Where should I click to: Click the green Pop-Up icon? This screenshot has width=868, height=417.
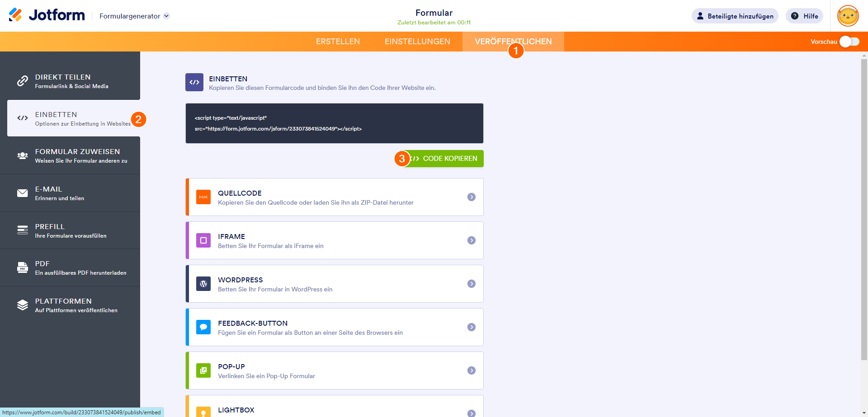pyautogui.click(x=203, y=370)
